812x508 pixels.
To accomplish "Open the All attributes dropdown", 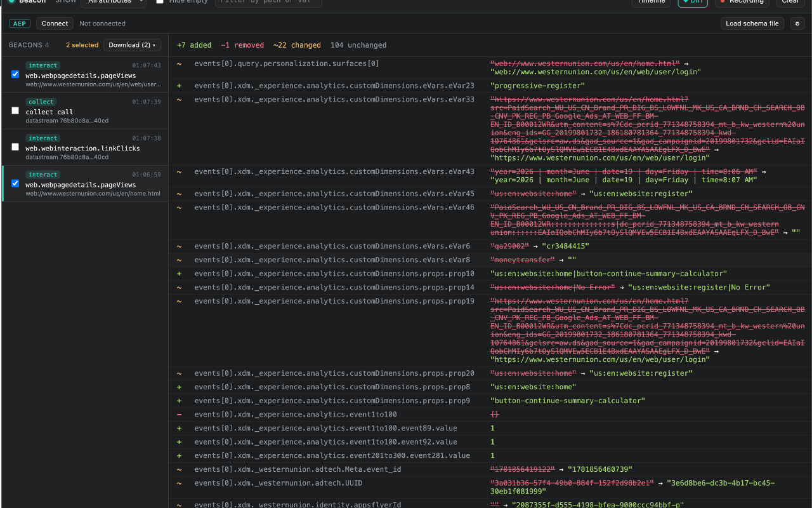I will pos(114,2).
